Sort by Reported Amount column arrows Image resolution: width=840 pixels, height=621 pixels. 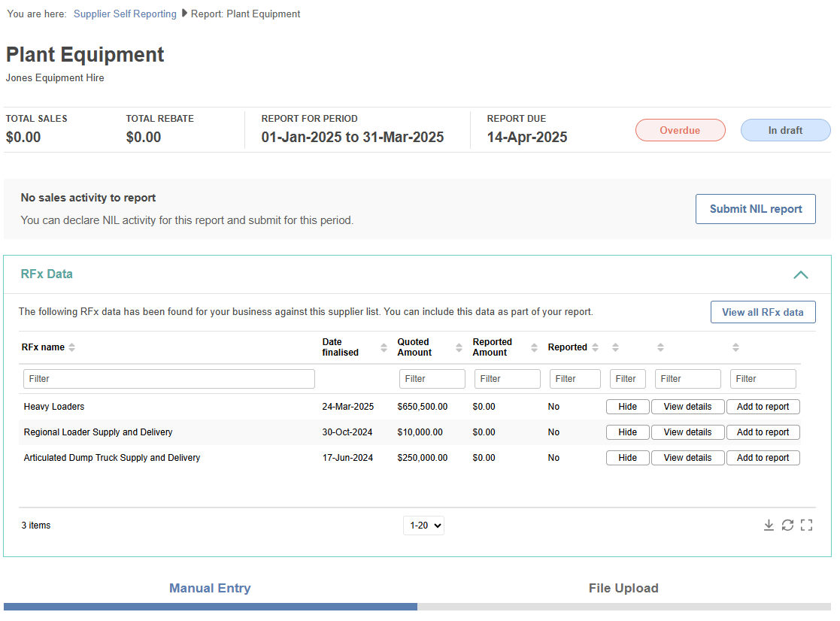[534, 347]
